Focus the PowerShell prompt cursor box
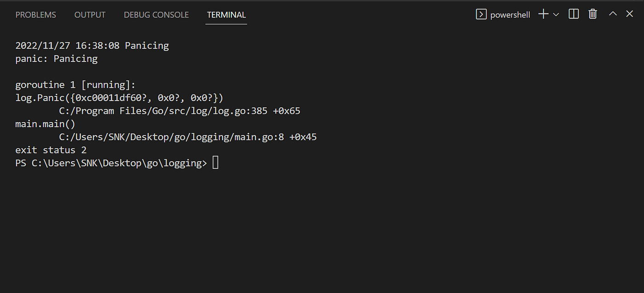Screen dimensions: 644x293 click(x=216, y=163)
